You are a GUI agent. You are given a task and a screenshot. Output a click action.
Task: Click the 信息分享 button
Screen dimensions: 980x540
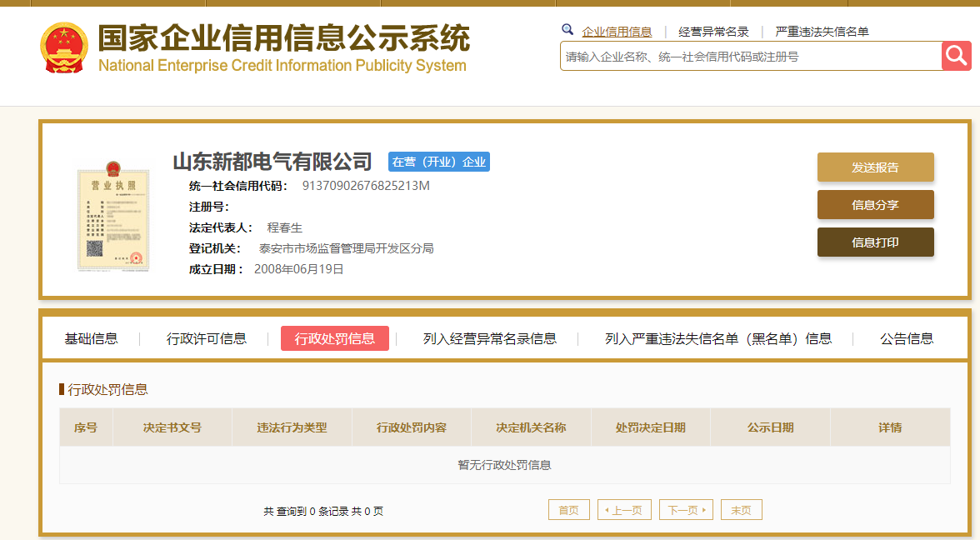pos(876,205)
